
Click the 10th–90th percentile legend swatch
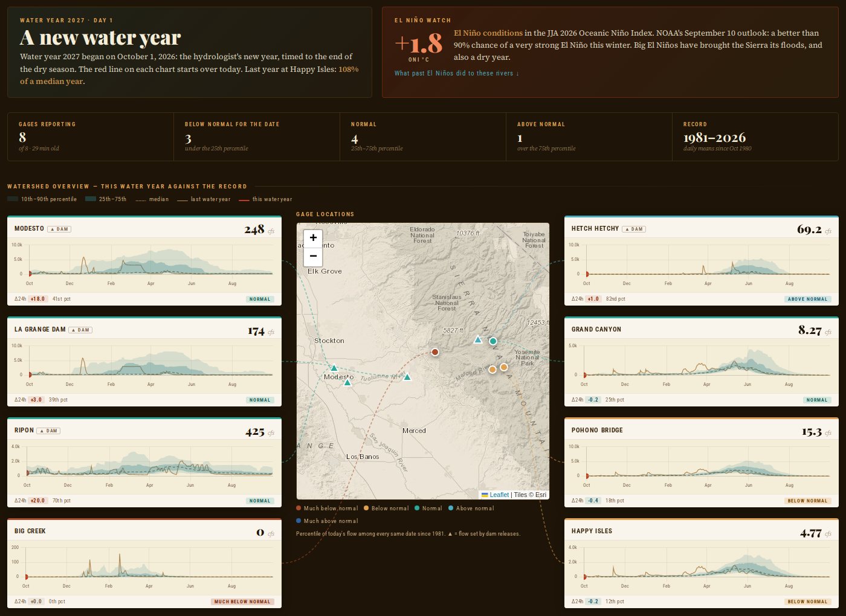[13, 199]
